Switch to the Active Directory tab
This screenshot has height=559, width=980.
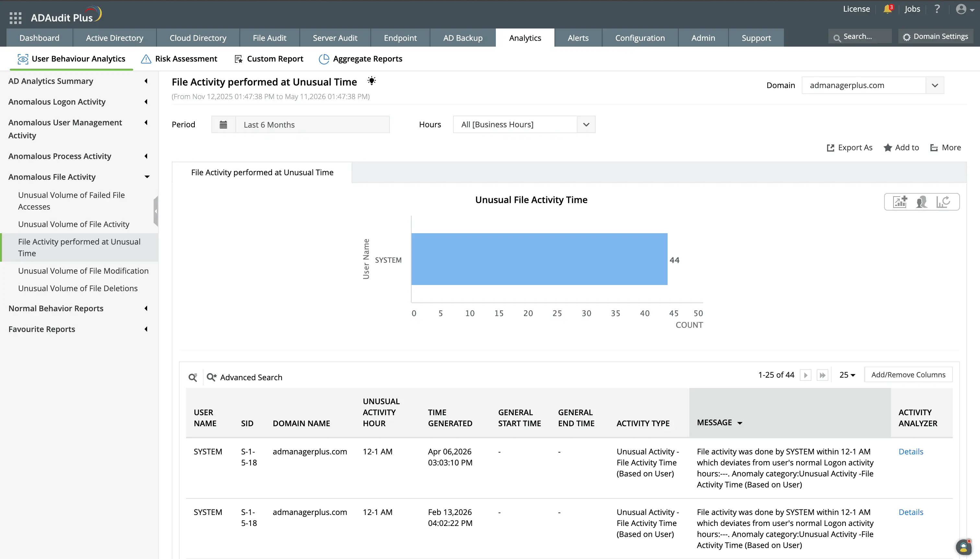coord(114,38)
